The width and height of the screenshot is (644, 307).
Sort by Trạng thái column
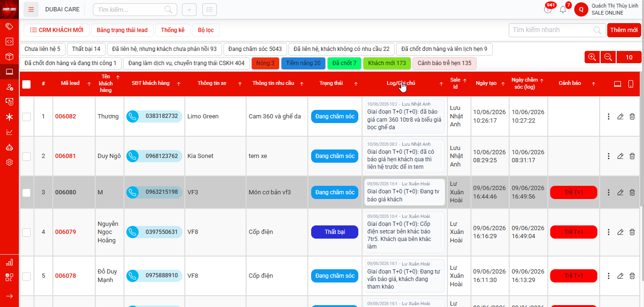pos(356,83)
